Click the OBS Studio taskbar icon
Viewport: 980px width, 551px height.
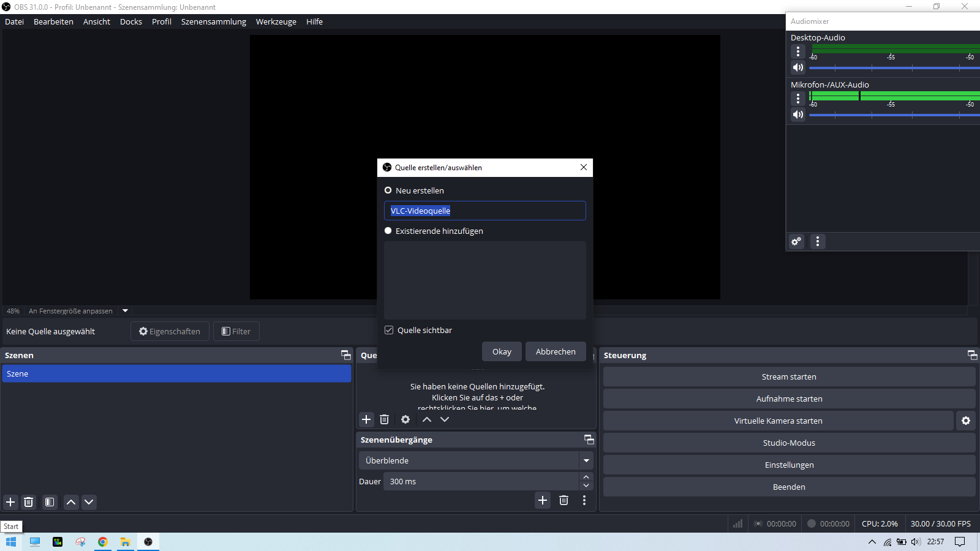[x=148, y=542]
